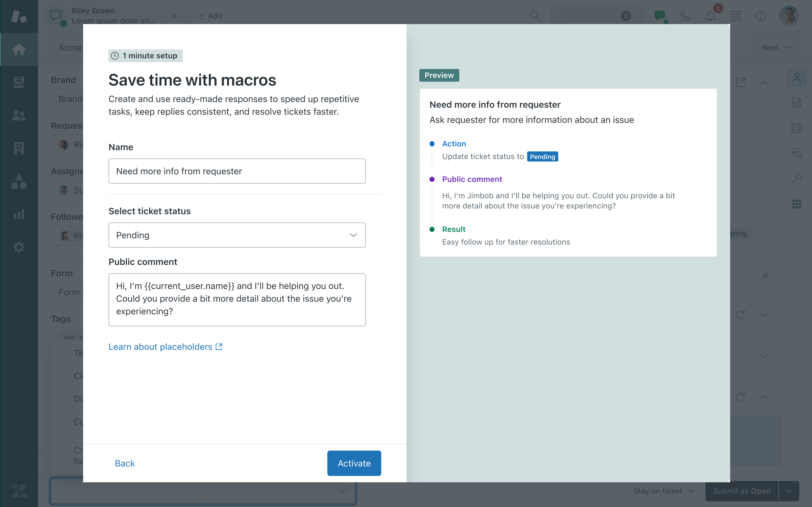Click the search magnifier icon
The width and height of the screenshot is (812, 507).
tap(535, 16)
